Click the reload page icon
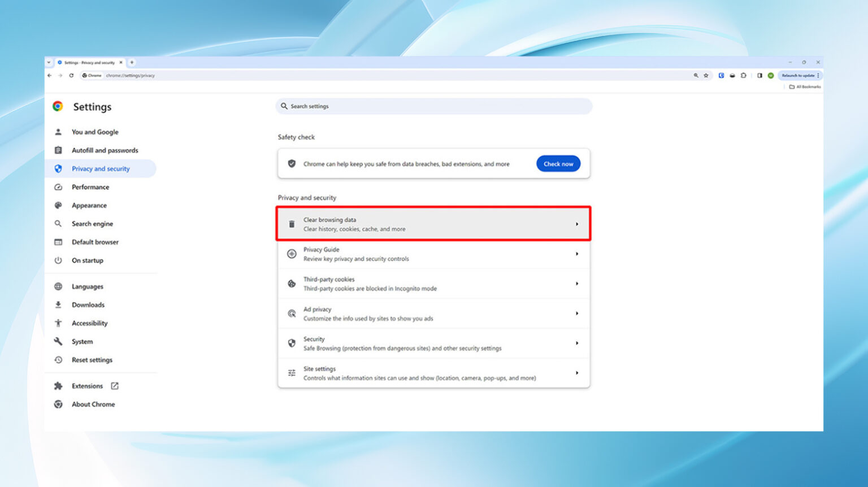This screenshot has width=868, height=487. (x=71, y=75)
